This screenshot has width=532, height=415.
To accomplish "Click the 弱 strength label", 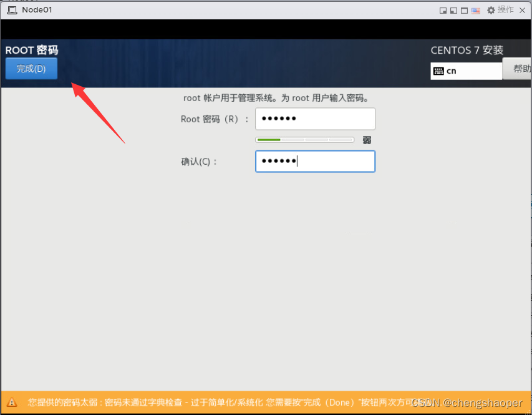I will point(367,140).
